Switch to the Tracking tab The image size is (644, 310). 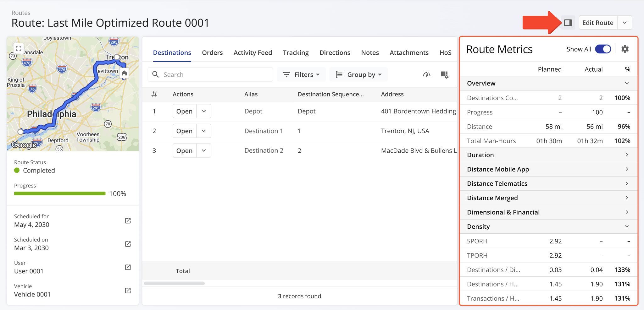point(296,52)
